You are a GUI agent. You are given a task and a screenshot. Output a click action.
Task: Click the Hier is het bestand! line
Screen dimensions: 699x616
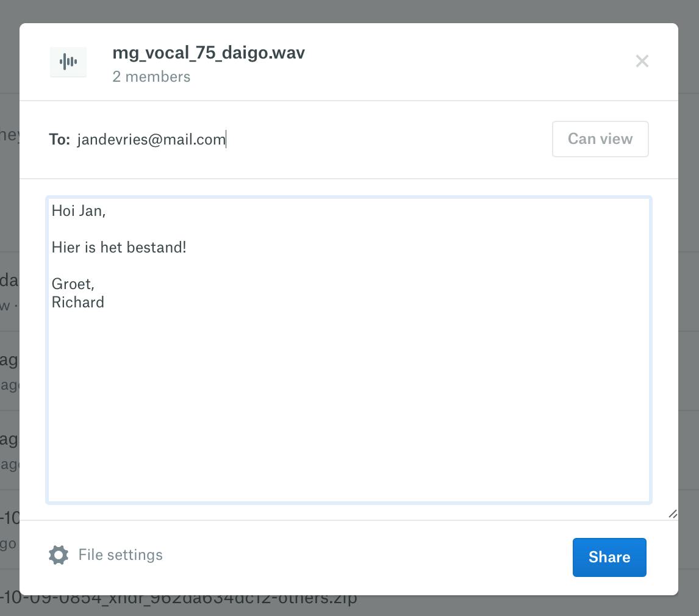[119, 248]
